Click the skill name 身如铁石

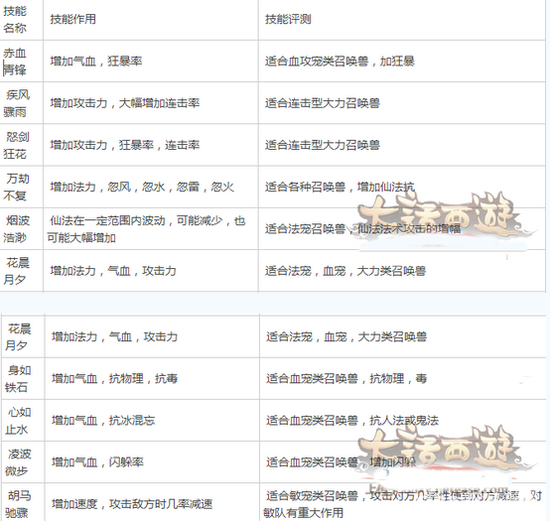[18, 379]
